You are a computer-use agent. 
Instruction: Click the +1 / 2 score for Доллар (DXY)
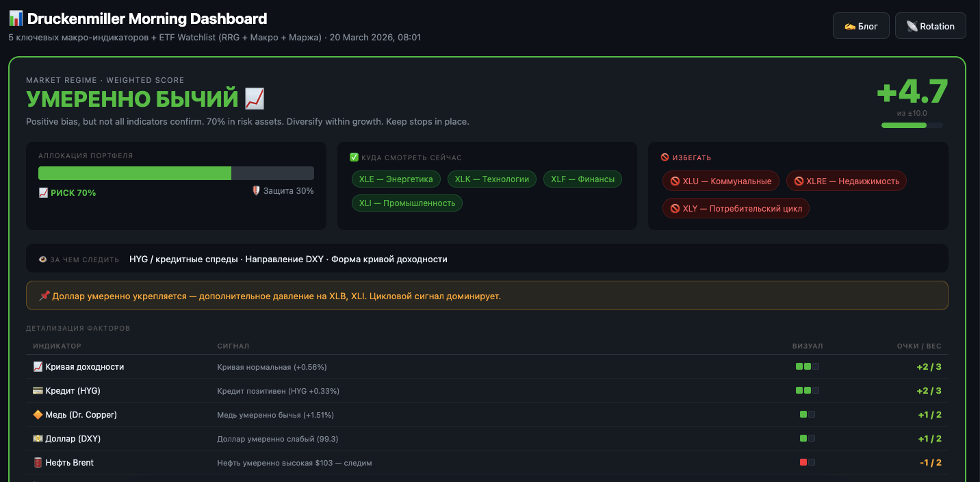[929, 439]
